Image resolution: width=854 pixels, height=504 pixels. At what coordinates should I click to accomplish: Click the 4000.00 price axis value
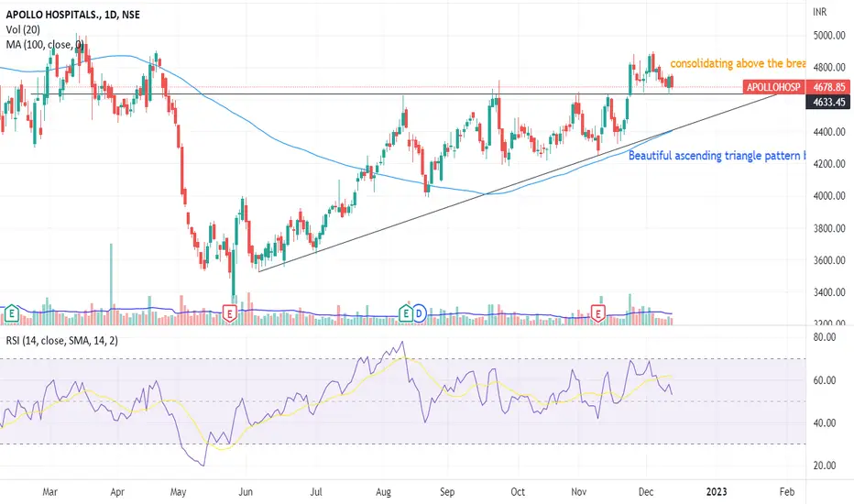point(829,196)
